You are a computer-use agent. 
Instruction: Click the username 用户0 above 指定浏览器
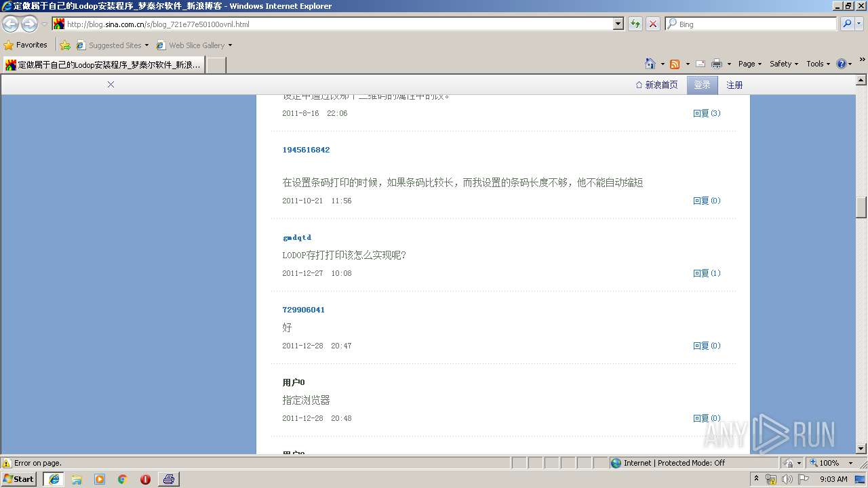click(x=294, y=382)
